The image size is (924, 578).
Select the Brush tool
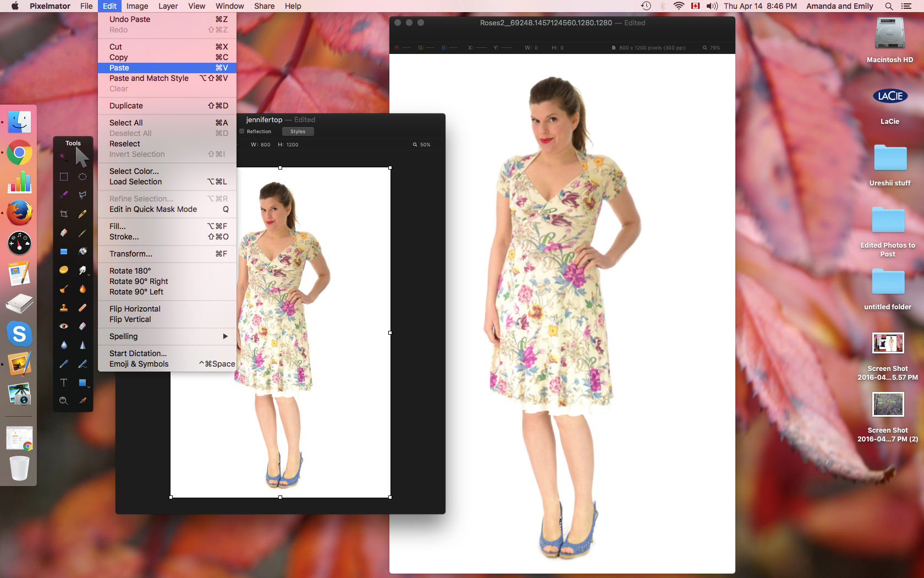[82, 233]
